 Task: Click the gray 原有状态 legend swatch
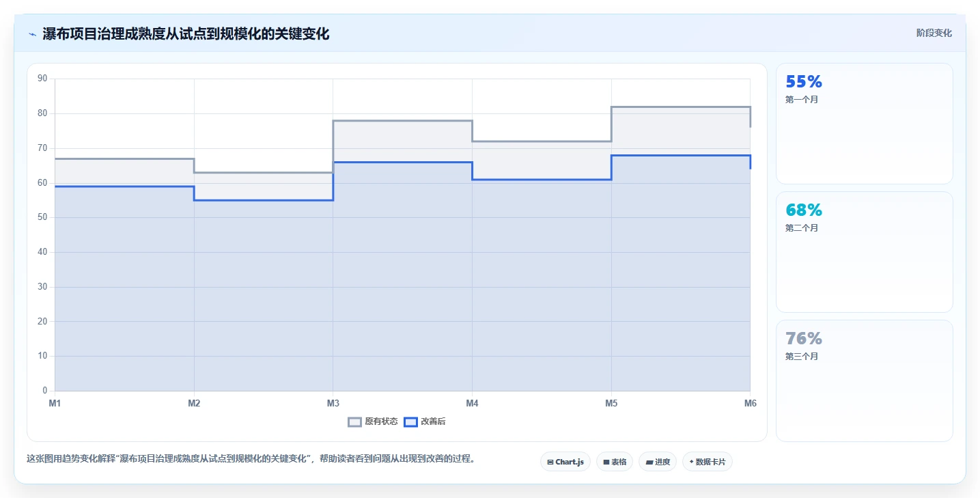pos(354,421)
